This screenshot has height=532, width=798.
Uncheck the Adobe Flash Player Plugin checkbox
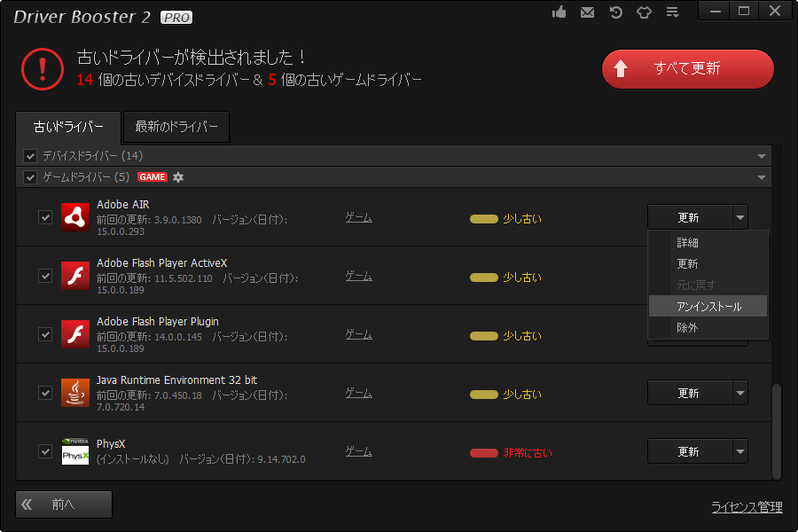point(45,334)
